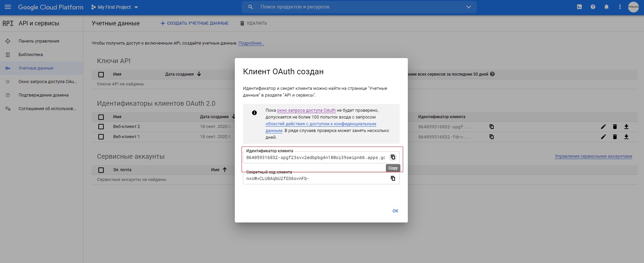The image size is (644, 263).
Task: Open the областей действия с доступом link
Action: pyautogui.click(x=321, y=127)
